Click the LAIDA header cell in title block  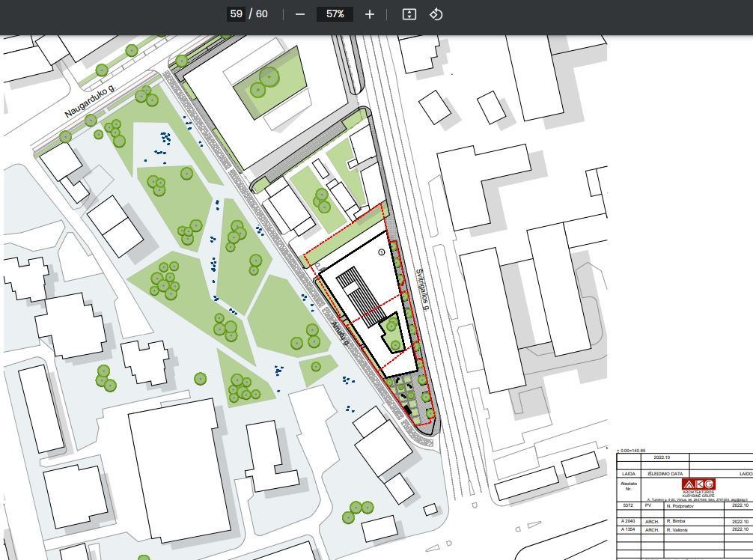coord(628,474)
